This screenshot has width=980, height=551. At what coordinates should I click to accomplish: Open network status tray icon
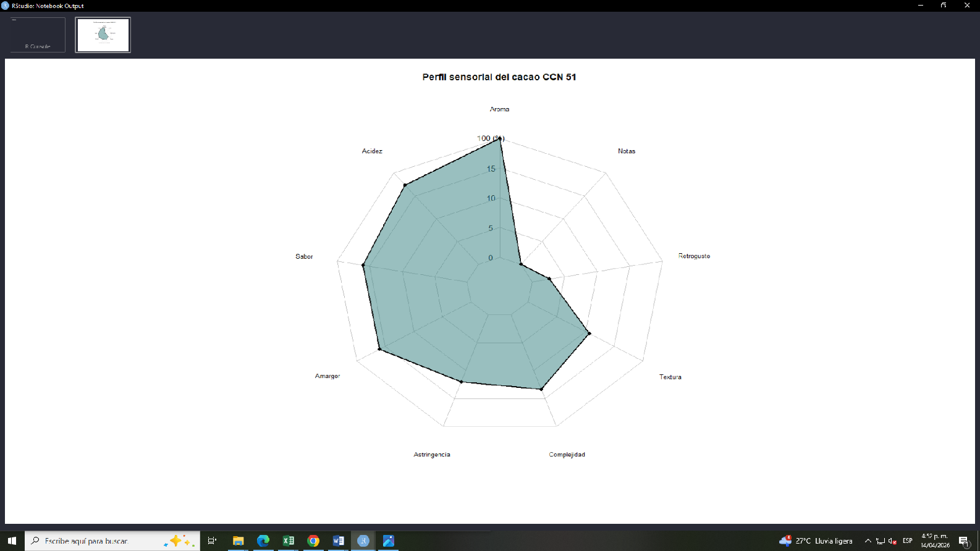(881, 540)
